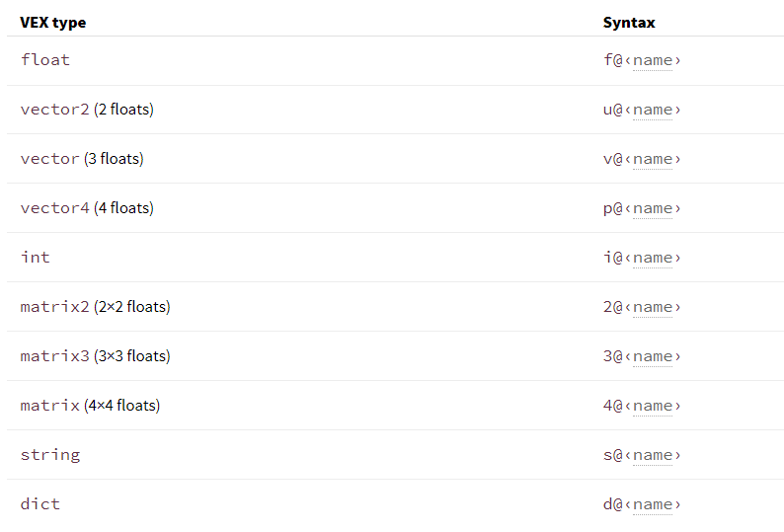Click the dotted name in 2@ syntax
This screenshot has width=784, height=532.
click(653, 307)
